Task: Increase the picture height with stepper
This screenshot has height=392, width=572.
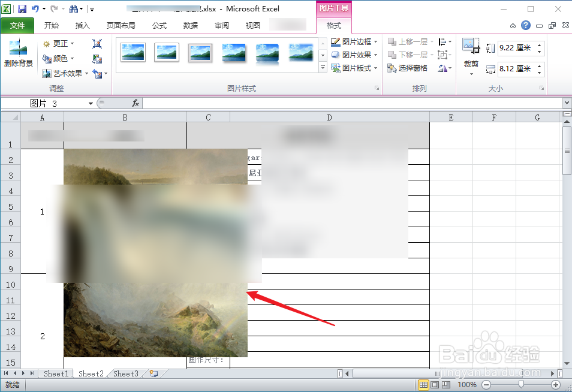Action: click(x=540, y=44)
